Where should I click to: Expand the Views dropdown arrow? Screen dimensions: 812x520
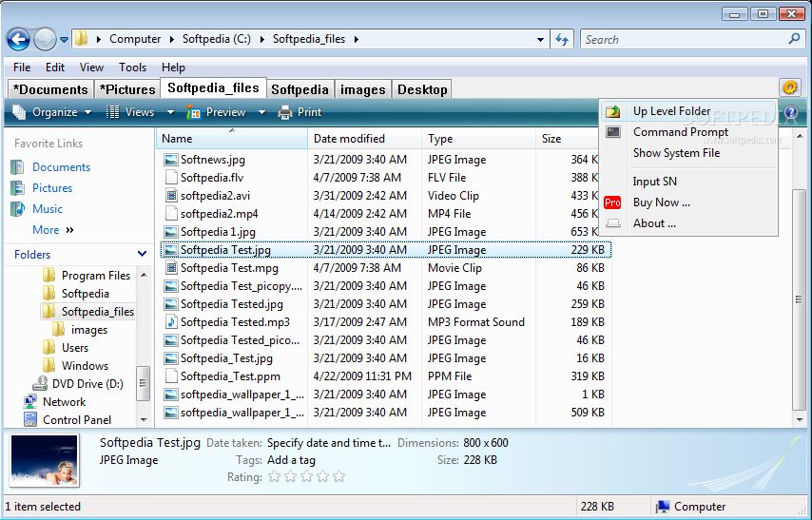pos(170,112)
